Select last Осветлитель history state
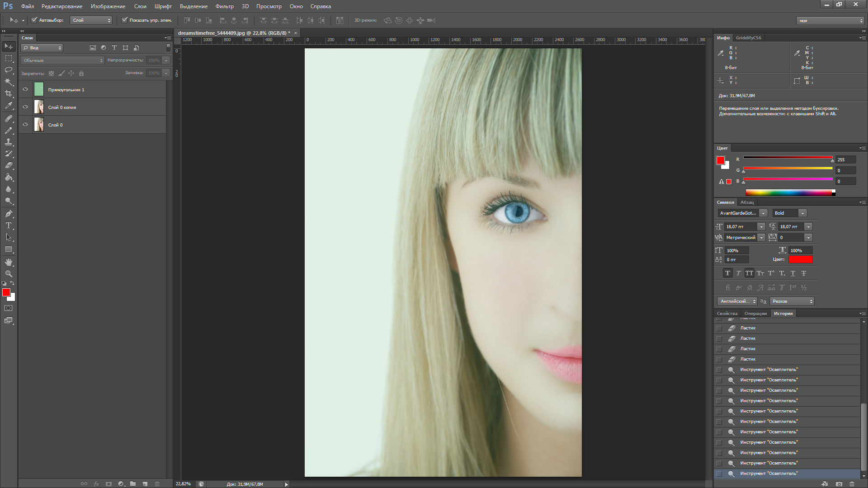Screen dimensions: 868x488 pyautogui.click(x=787, y=474)
